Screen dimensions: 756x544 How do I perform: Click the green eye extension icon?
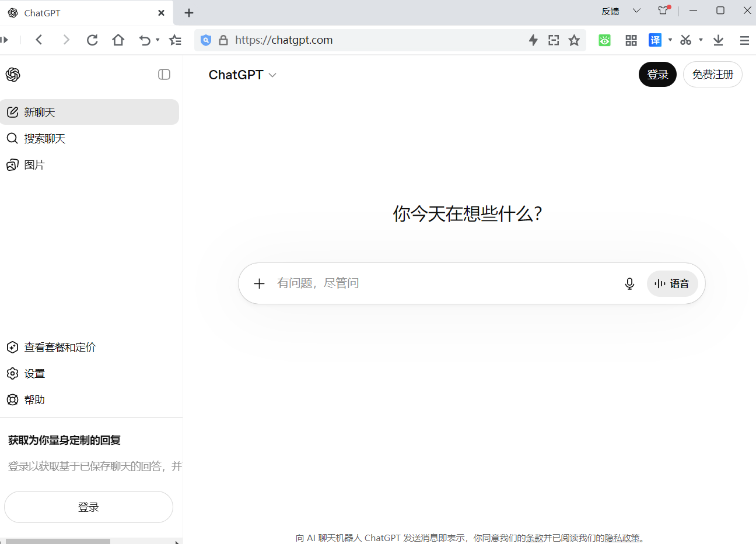604,40
